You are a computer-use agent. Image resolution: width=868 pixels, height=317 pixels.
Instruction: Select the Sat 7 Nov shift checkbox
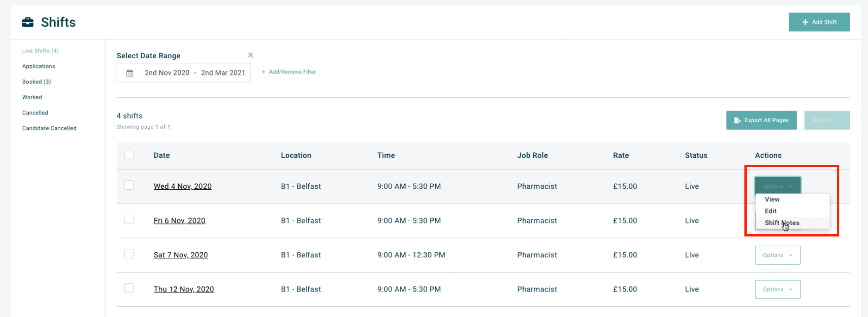(129, 254)
